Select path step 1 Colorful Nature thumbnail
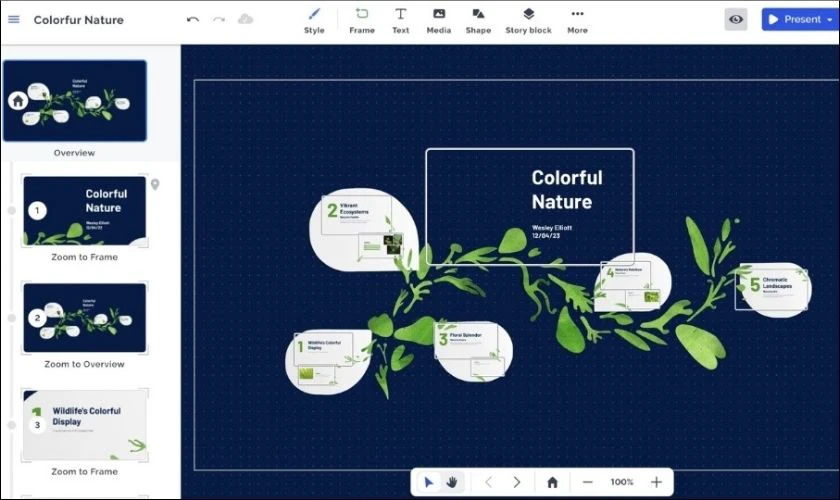 85,211
